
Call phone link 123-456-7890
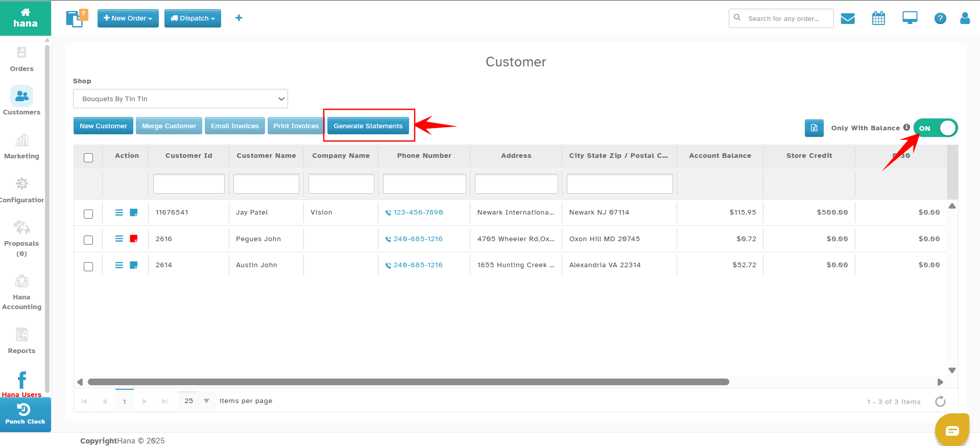[x=418, y=213]
